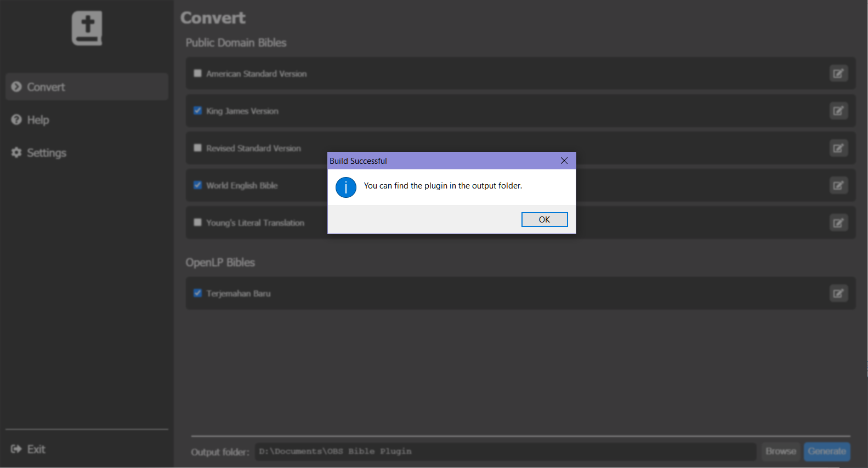
Task: Click OK in the Build Successful dialog
Action: 544,219
